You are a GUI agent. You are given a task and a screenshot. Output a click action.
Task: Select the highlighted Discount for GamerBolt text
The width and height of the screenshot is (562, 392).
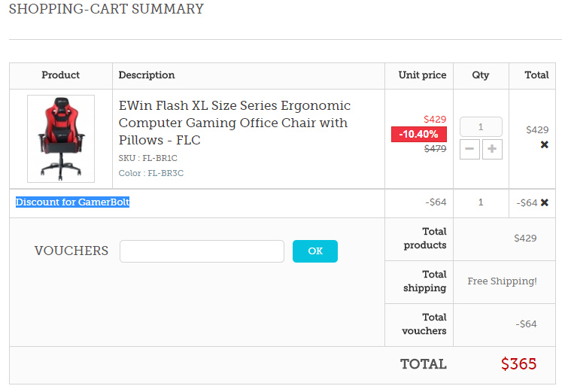point(73,202)
